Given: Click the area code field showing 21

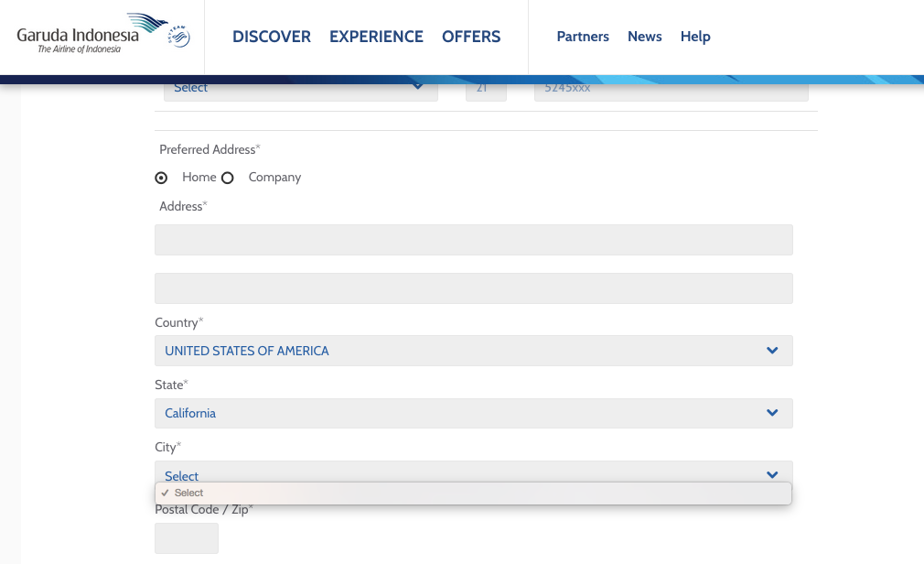Looking at the screenshot, I should 486,91.
